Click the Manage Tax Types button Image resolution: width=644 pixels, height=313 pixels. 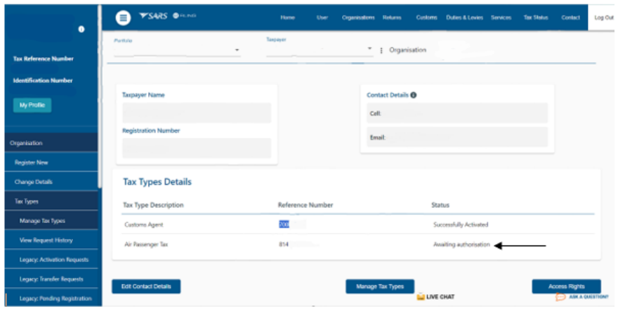click(x=380, y=286)
